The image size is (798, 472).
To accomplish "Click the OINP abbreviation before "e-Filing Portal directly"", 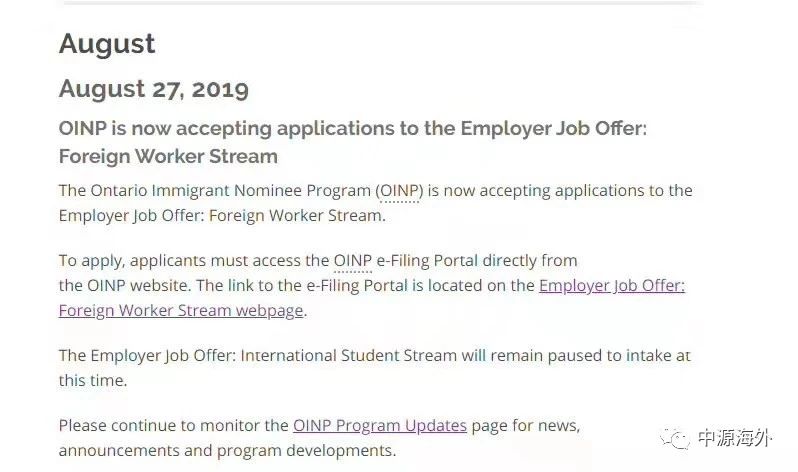I will tap(352, 260).
